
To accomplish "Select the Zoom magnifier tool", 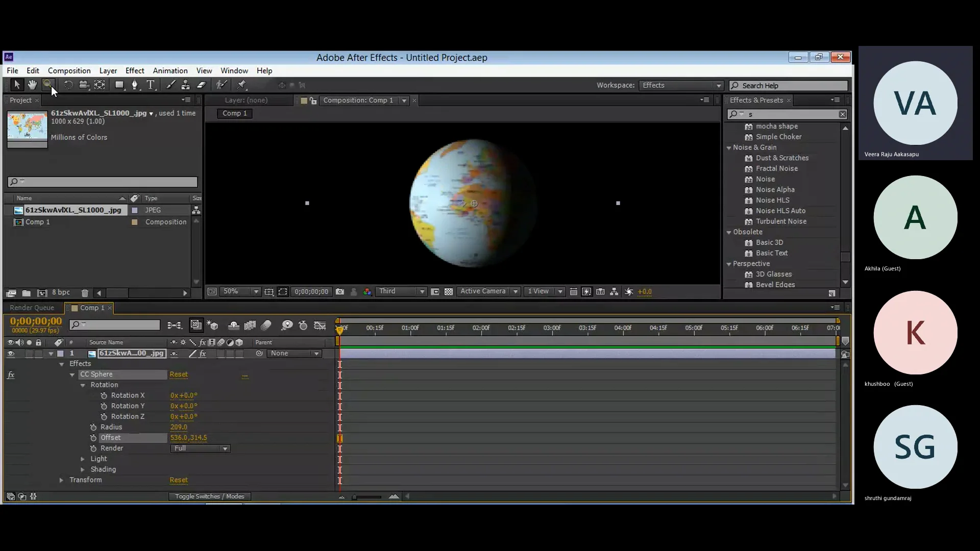I will (x=47, y=85).
